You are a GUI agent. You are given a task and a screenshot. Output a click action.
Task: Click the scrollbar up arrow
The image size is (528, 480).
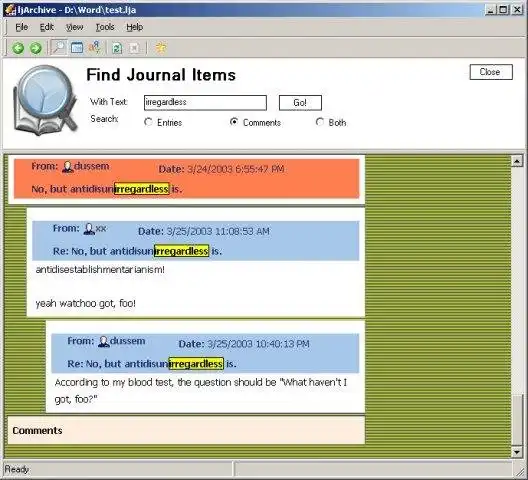[x=517, y=161]
